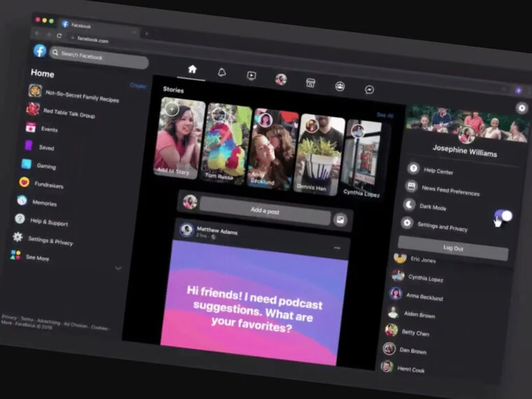
Task: Click the News Feed Preferences icon
Action: [411, 186]
